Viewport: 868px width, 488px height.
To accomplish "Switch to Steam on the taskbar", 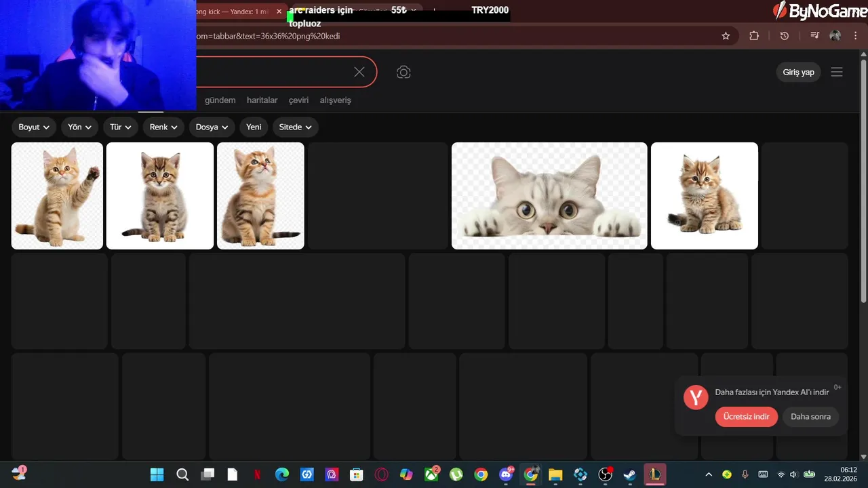I will [630, 474].
